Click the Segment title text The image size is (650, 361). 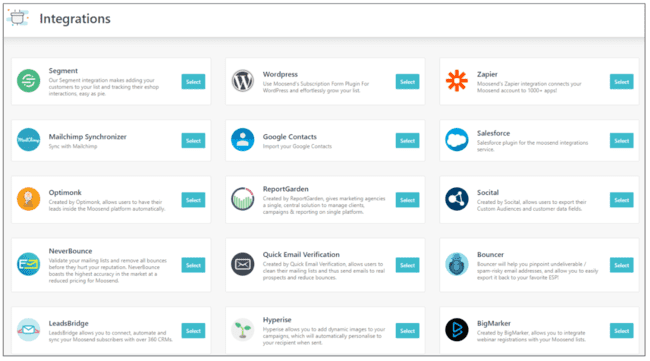click(63, 71)
